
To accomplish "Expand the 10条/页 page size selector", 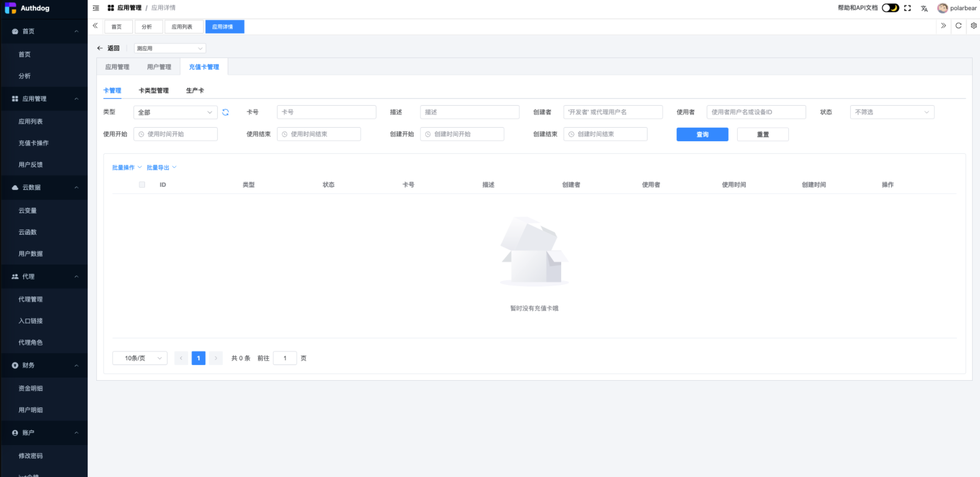I will [x=140, y=358].
